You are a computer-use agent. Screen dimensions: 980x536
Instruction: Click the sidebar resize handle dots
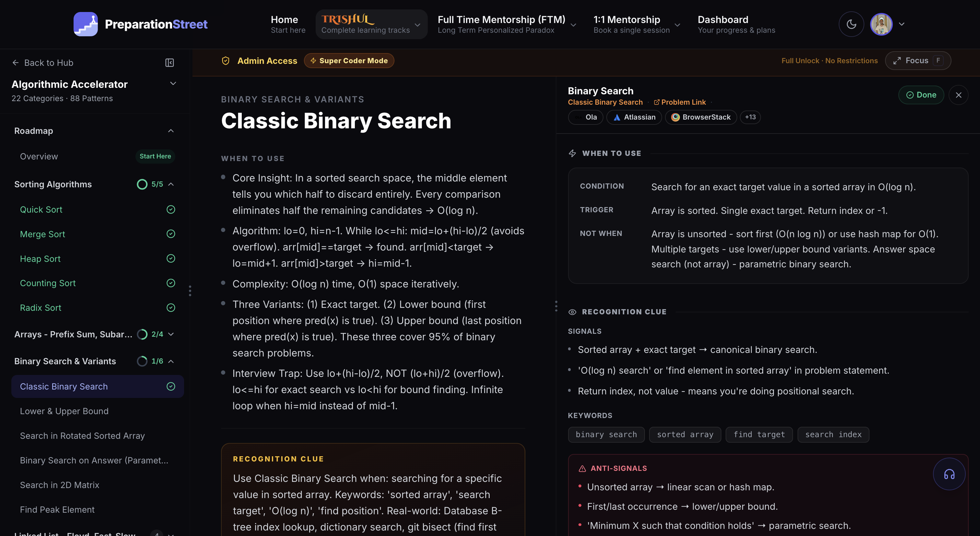190,291
